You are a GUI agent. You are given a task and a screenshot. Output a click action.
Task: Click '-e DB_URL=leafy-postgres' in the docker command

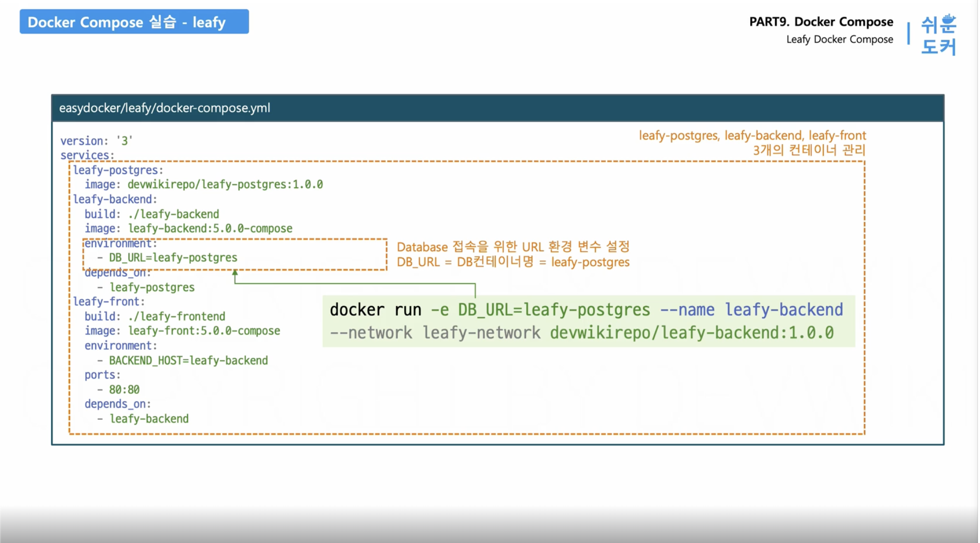(540, 310)
